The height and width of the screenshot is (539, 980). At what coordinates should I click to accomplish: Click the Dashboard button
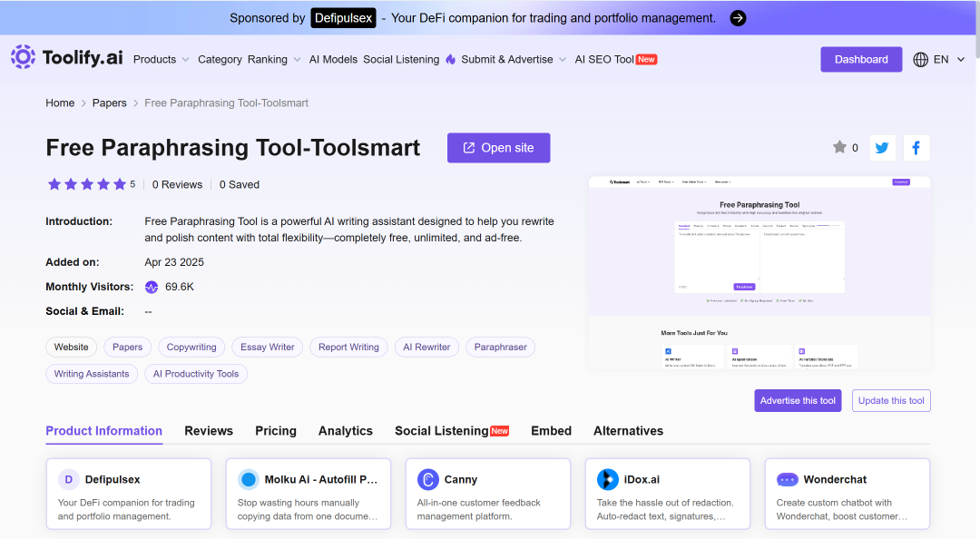pyautogui.click(x=861, y=59)
